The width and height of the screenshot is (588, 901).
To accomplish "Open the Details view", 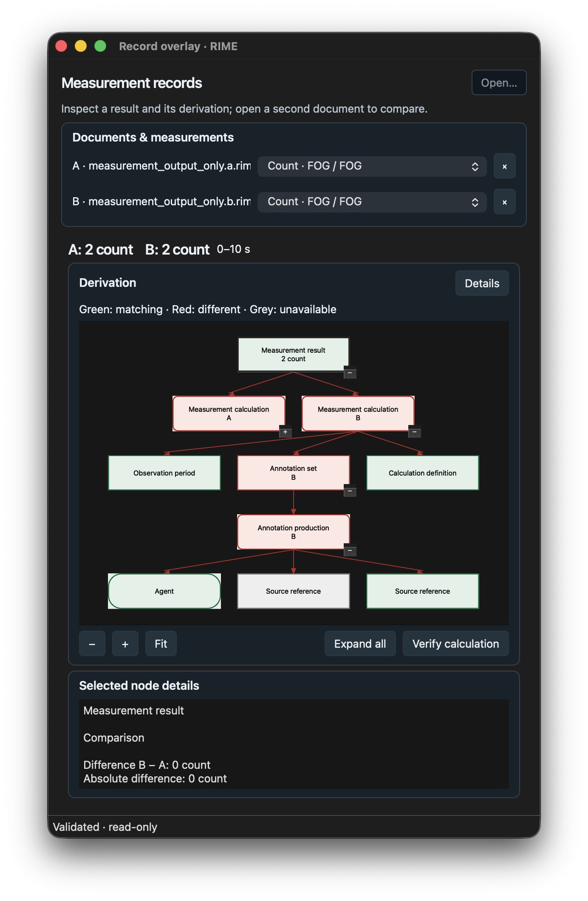I will (482, 283).
